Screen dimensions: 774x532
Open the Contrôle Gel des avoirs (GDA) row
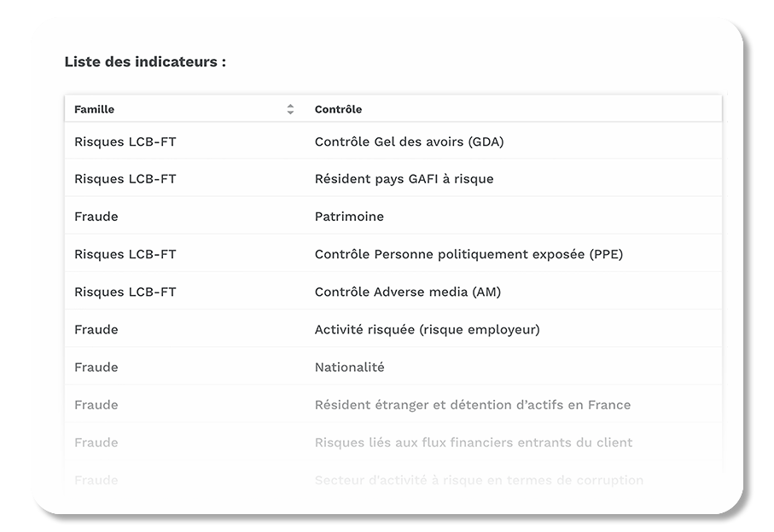point(410,141)
